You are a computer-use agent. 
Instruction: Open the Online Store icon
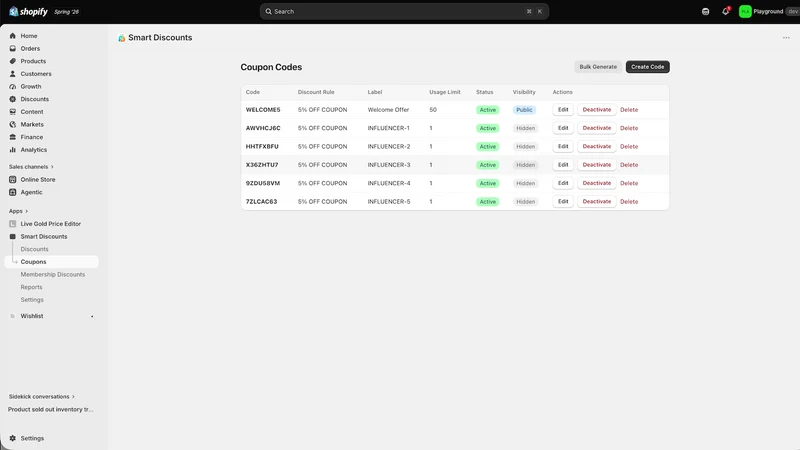(13, 180)
